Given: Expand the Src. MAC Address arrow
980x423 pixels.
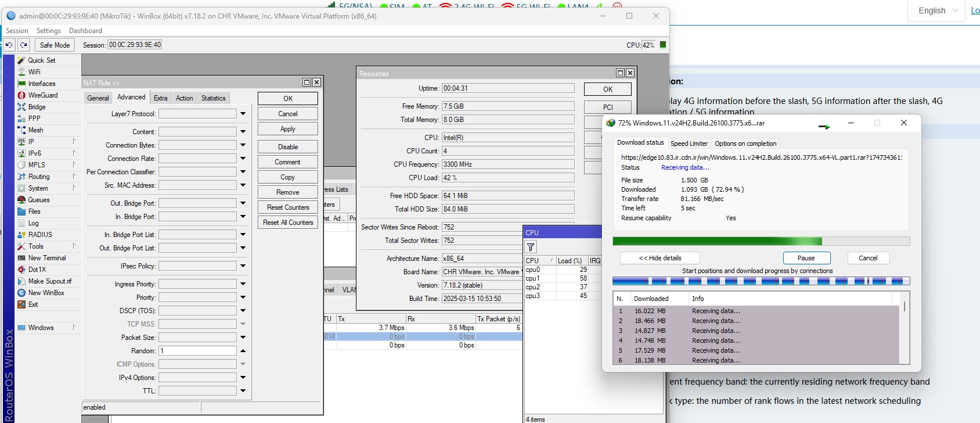Looking at the screenshot, I should pos(243,185).
